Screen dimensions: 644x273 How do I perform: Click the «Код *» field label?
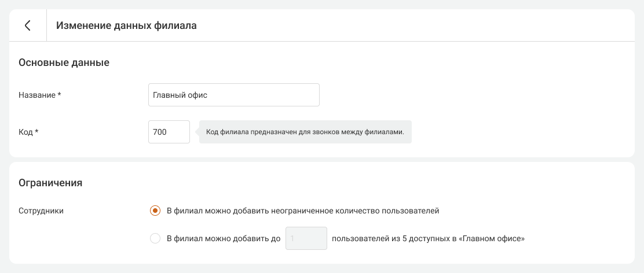point(28,132)
